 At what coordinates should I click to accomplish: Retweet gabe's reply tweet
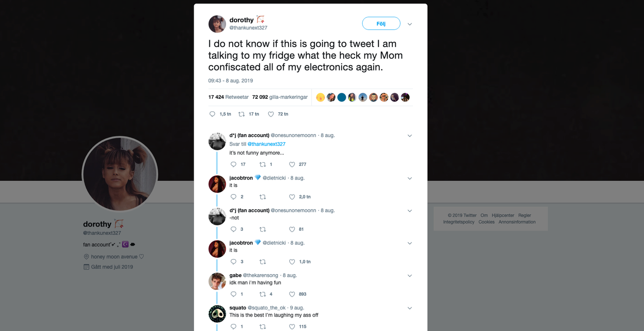[263, 294]
